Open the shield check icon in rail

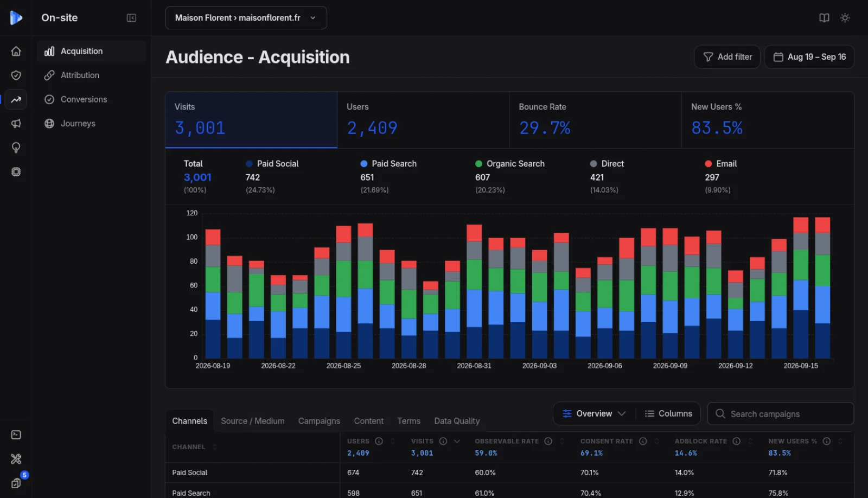16,75
